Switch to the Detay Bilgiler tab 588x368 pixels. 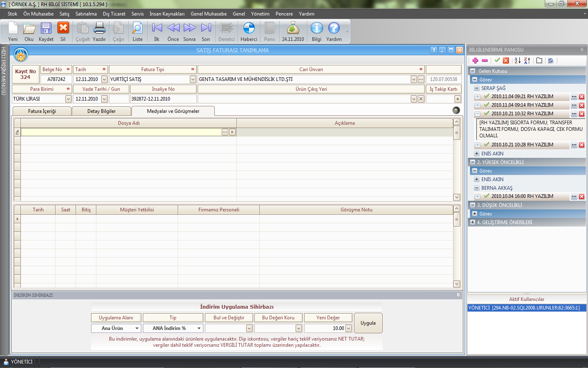(101, 111)
